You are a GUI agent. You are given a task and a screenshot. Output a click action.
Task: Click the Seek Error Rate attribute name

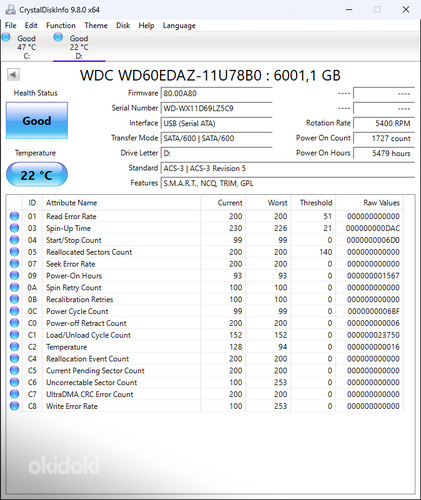[71, 264]
